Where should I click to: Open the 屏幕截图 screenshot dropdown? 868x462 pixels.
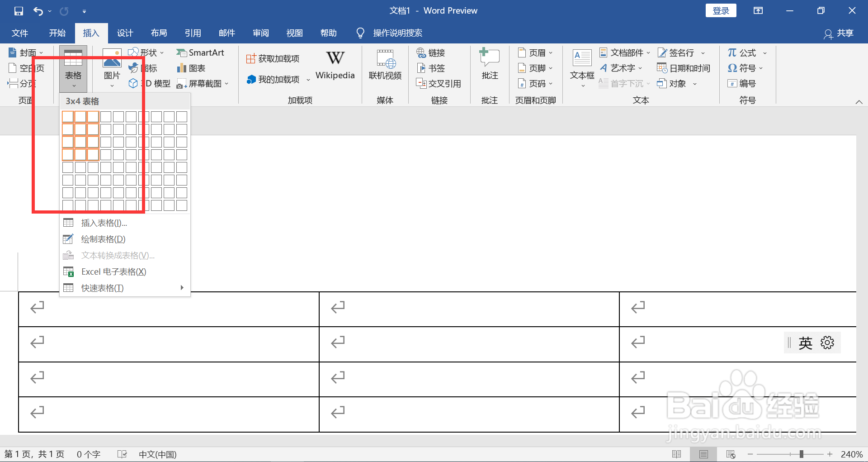point(203,84)
